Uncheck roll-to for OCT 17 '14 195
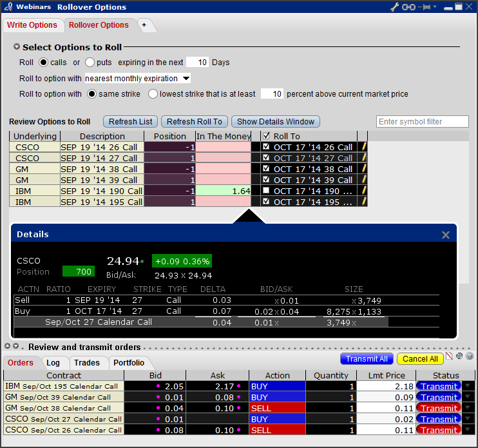This screenshot has height=448, width=478. click(x=266, y=201)
